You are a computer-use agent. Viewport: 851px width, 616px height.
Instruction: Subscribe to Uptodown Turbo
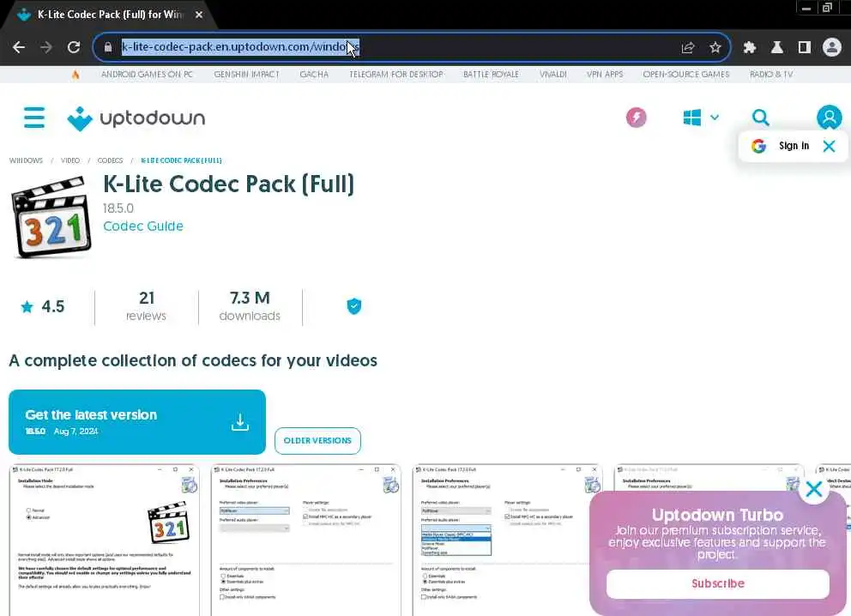[717, 583]
